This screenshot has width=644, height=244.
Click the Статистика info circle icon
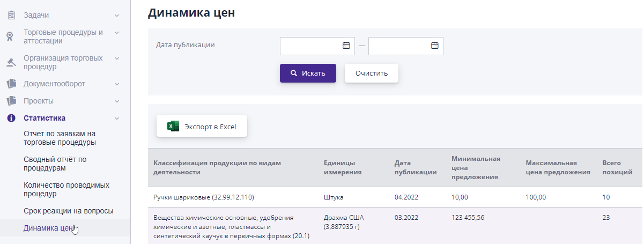point(11,118)
